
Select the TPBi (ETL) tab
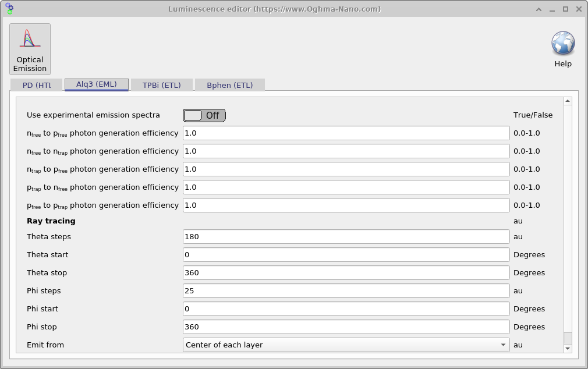click(x=162, y=84)
